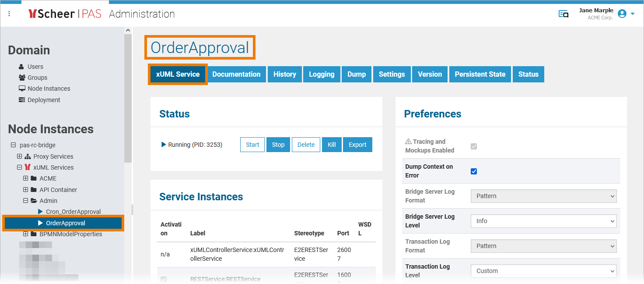Click the Stop button
The width and height of the screenshot is (644, 284).
[278, 145]
